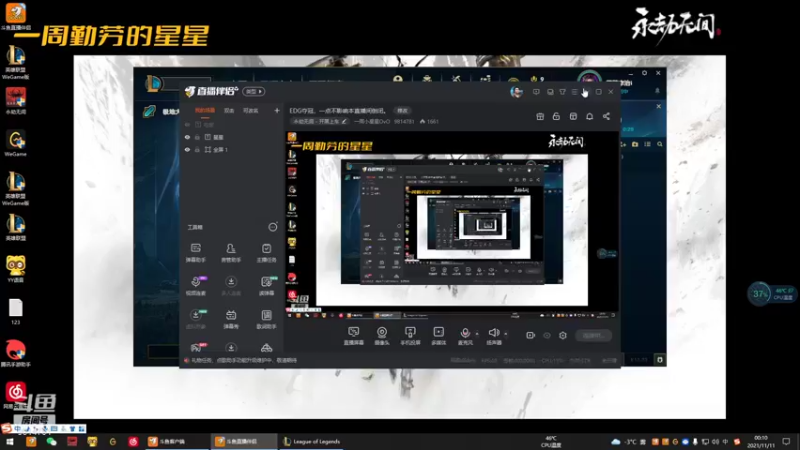Image resolution: width=800 pixels, height=450 pixels.
Task: Click the search icon in the League client behind
Action: [660, 144]
